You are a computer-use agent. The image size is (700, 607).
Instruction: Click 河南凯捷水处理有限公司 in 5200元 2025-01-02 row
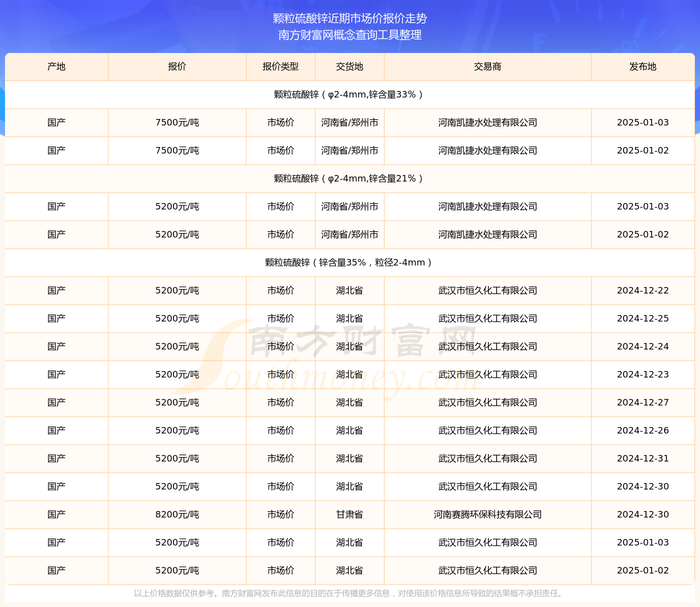pyautogui.click(x=487, y=234)
